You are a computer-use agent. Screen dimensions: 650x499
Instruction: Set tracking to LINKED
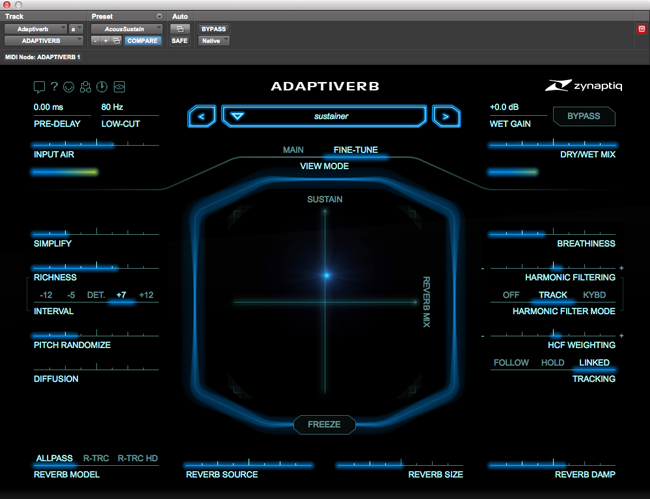click(x=594, y=363)
